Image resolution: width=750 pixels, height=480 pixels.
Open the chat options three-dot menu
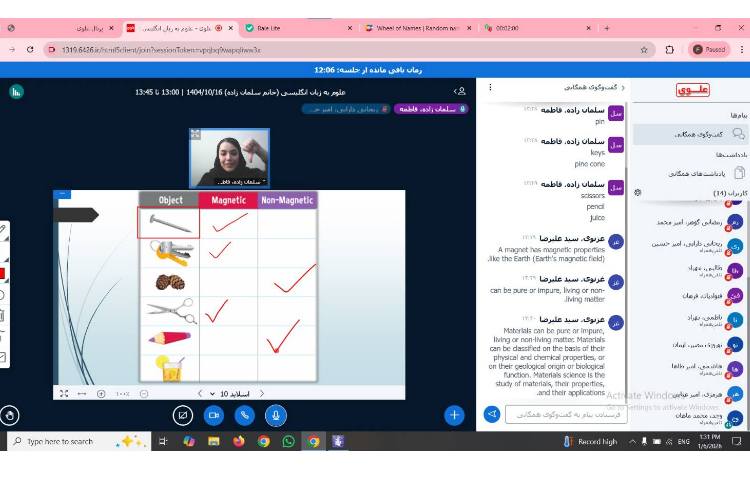(x=490, y=87)
